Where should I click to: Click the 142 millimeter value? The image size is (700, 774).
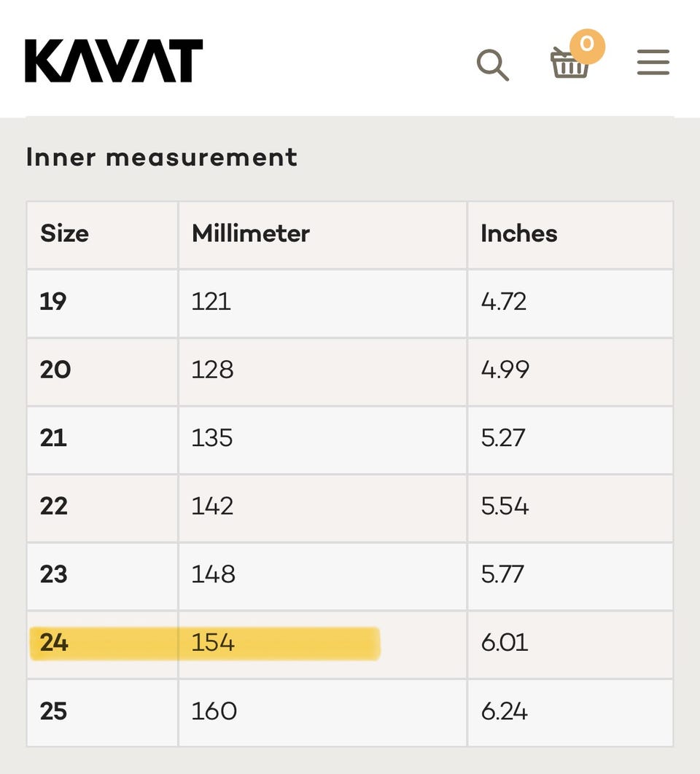pos(212,506)
